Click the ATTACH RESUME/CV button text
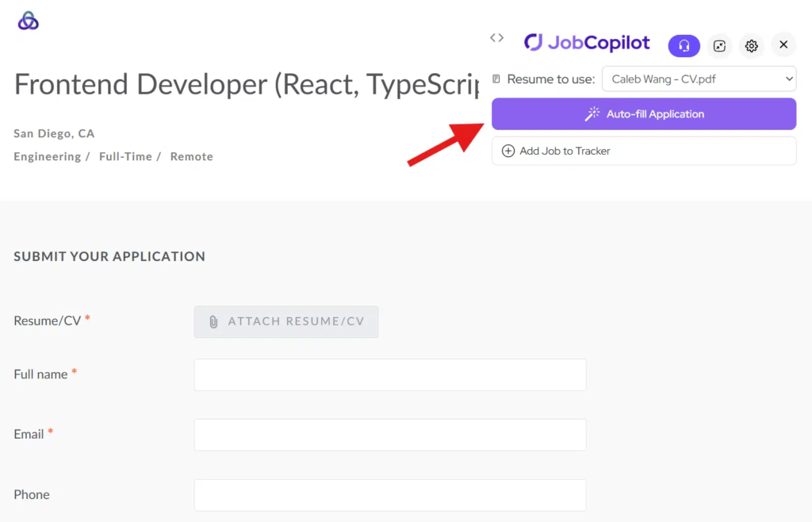 point(296,321)
